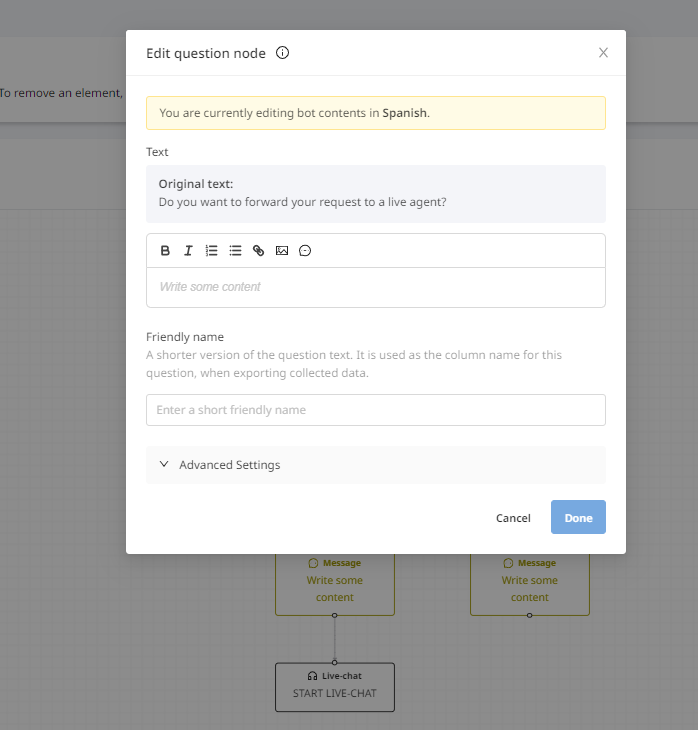Click the Original text box content
Image resolution: width=698 pixels, height=730 pixels.
point(376,194)
